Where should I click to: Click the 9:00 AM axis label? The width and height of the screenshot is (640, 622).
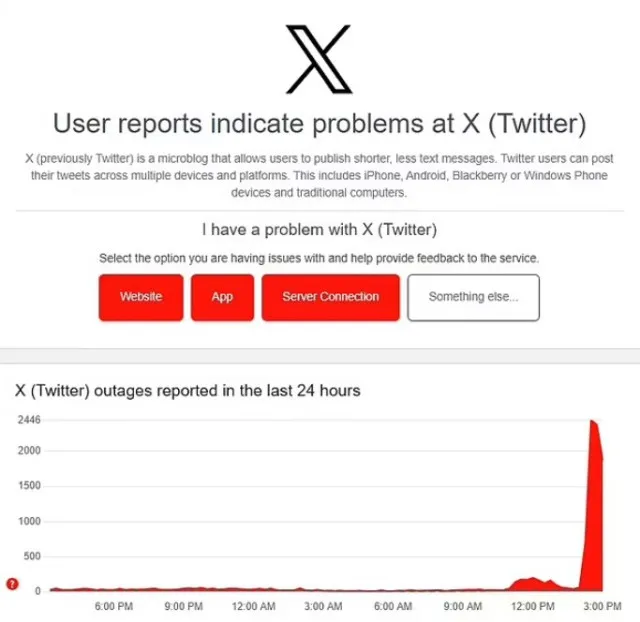(x=463, y=606)
